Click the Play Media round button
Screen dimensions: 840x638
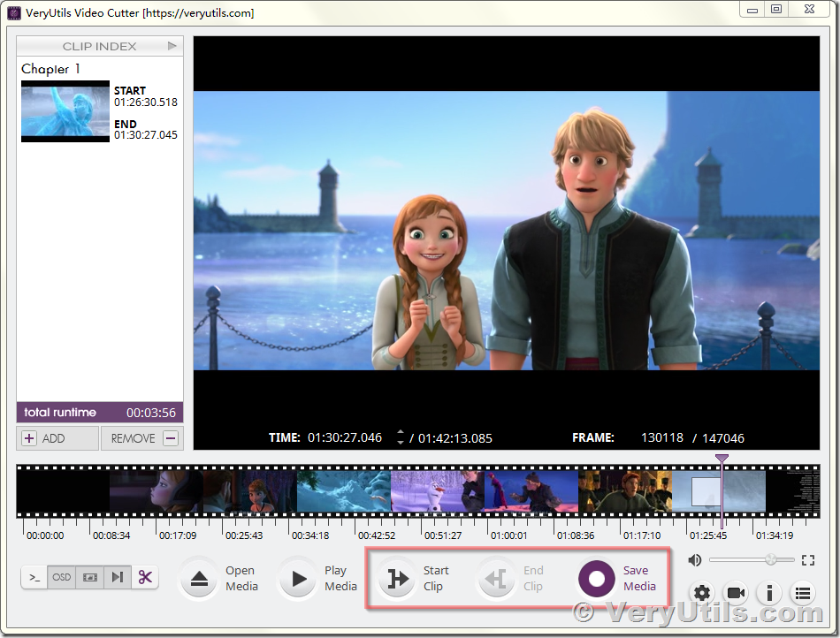(x=298, y=579)
